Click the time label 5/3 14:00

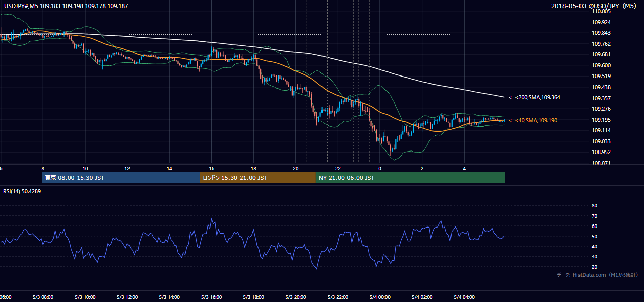(169, 297)
